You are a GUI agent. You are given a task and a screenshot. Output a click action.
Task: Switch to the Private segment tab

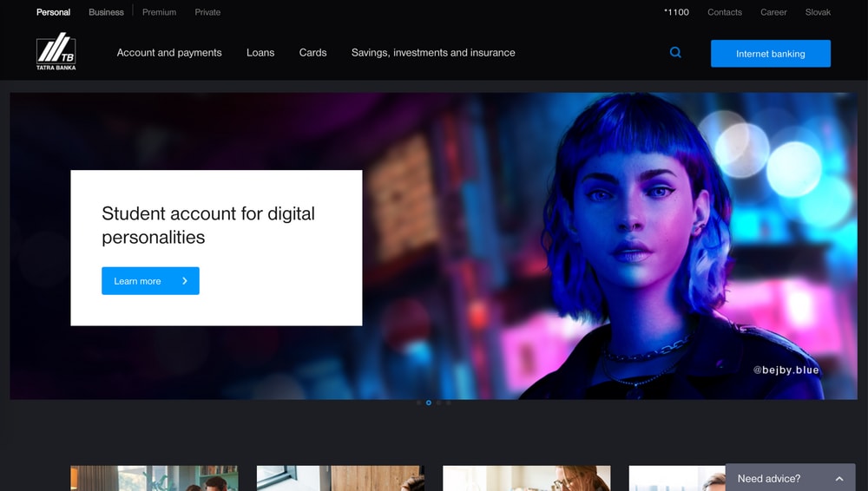tap(207, 12)
